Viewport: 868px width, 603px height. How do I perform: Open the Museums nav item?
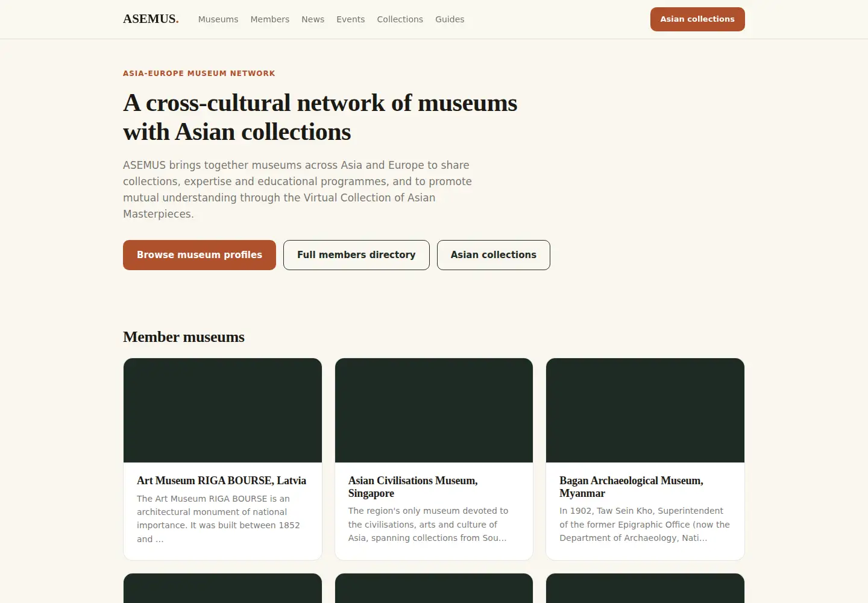click(218, 19)
